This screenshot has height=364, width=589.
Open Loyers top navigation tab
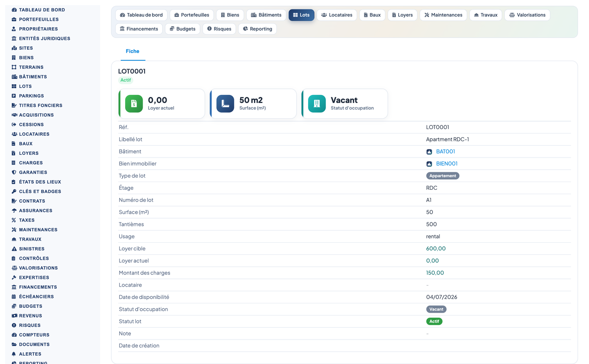(402, 15)
